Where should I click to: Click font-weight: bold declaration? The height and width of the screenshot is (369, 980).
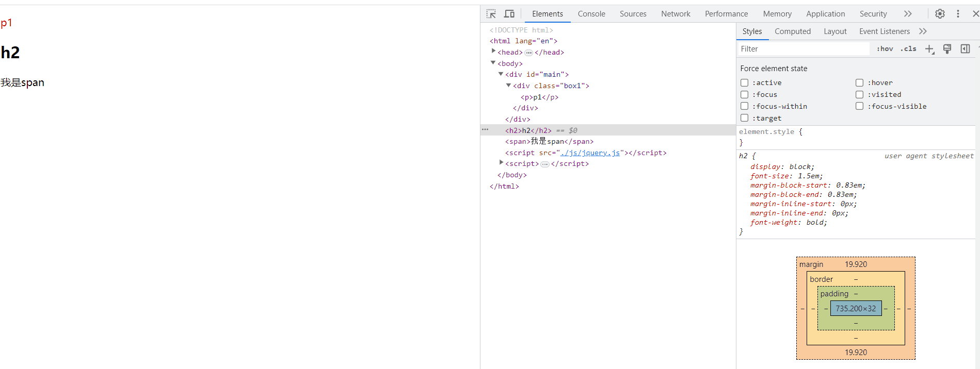tap(789, 223)
